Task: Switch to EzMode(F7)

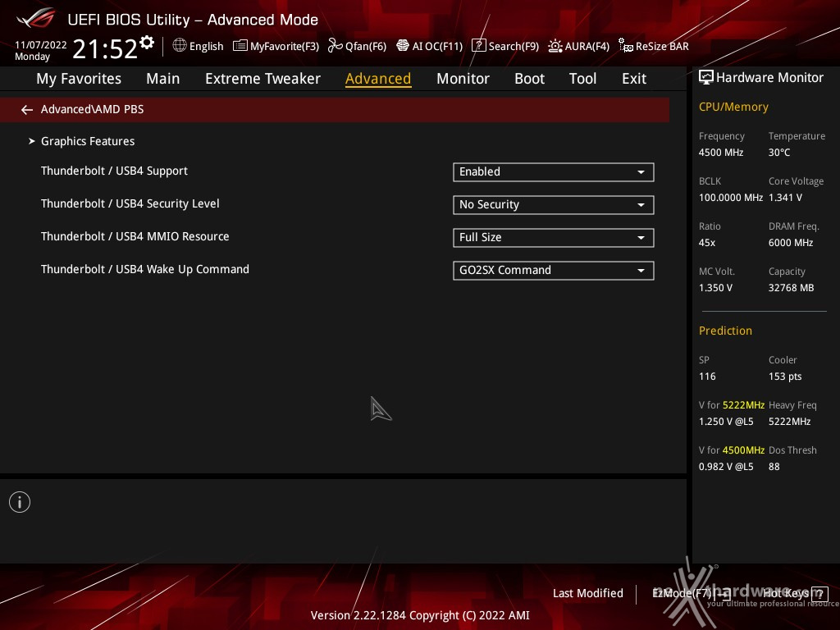Action: coord(691,594)
